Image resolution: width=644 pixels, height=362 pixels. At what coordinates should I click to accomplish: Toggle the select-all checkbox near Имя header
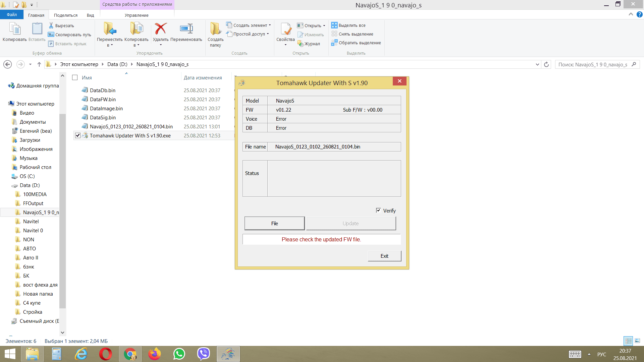(x=75, y=77)
